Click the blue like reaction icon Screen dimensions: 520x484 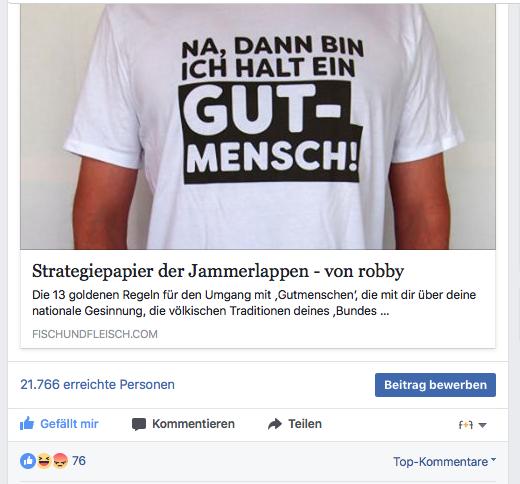coord(28,461)
